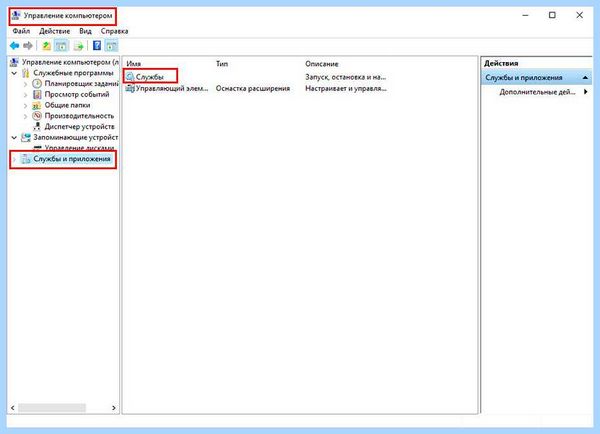Image resolution: width=600 pixels, height=434 pixels.
Task: Sort list by the Описание column header
Action: pos(321,64)
